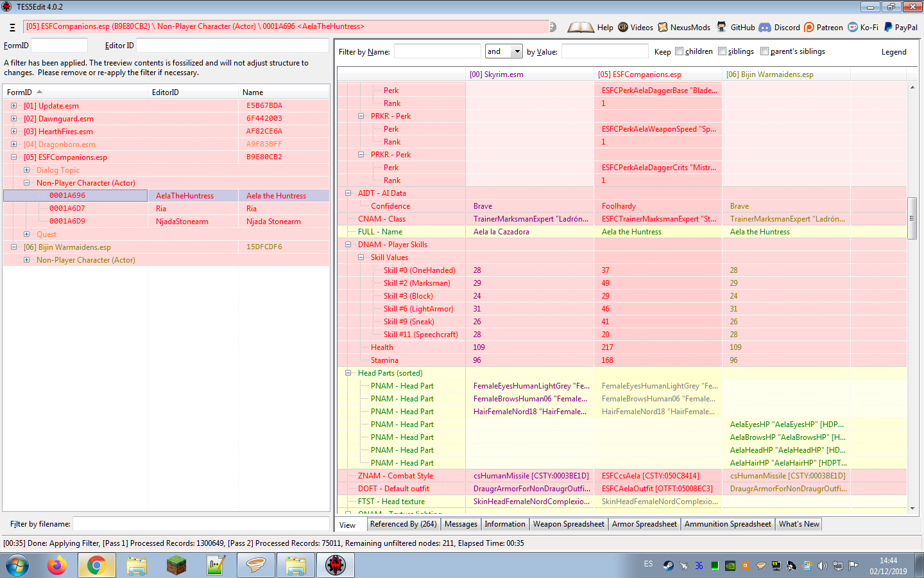Select the NjadaStonearm record row

pyautogui.click(x=166, y=222)
